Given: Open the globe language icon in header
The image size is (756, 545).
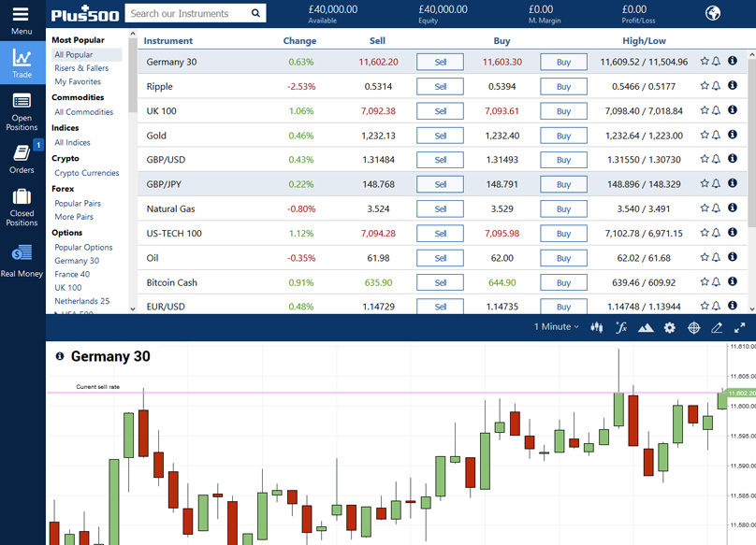Looking at the screenshot, I should [713, 13].
